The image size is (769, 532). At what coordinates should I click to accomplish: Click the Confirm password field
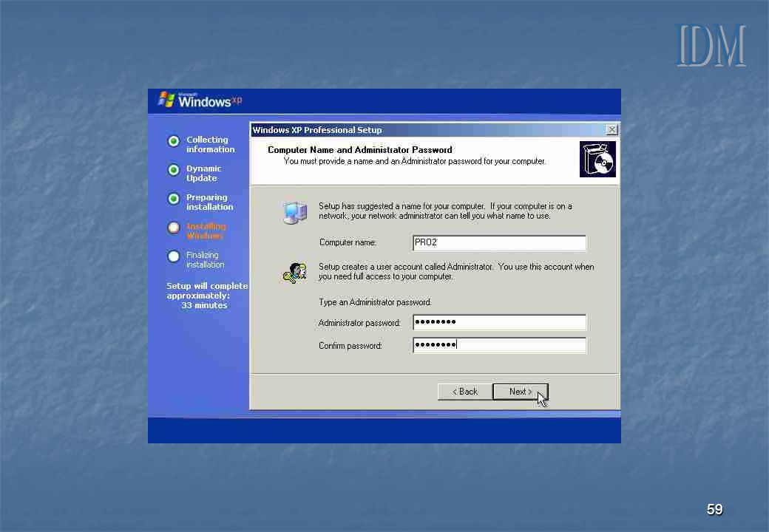click(499, 345)
